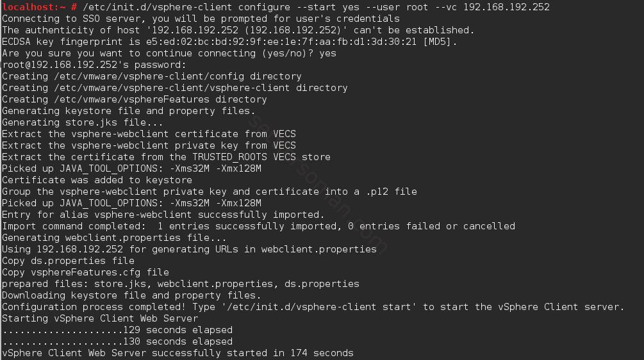Click 'Import command completed' output line
Viewport: 644px width, 360px height.
click(x=258, y=226)
